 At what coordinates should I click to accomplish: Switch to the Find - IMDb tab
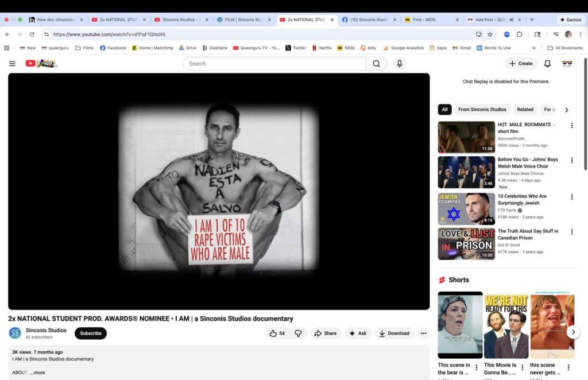tap(430, 20)
